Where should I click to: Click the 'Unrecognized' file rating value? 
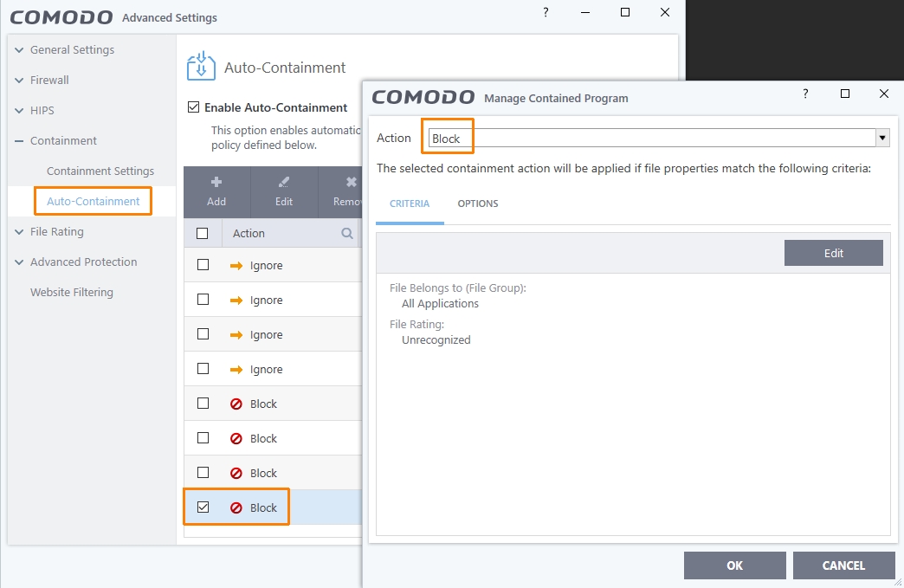pos(436,340)
